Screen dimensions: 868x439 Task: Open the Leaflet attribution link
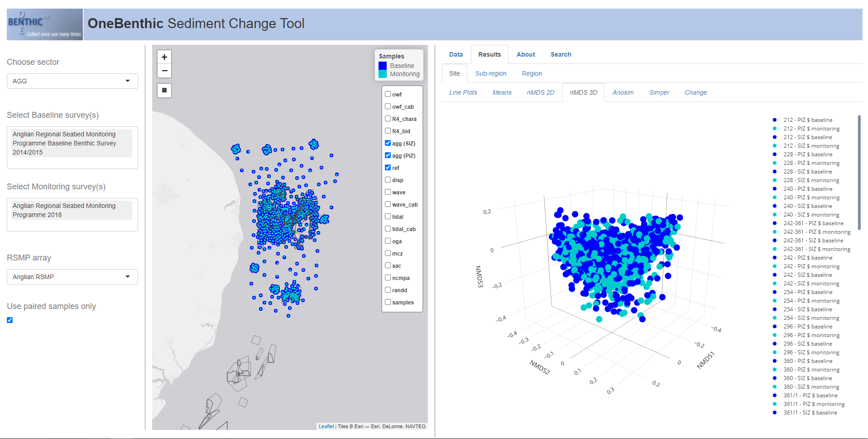click(x=326, y=426)
